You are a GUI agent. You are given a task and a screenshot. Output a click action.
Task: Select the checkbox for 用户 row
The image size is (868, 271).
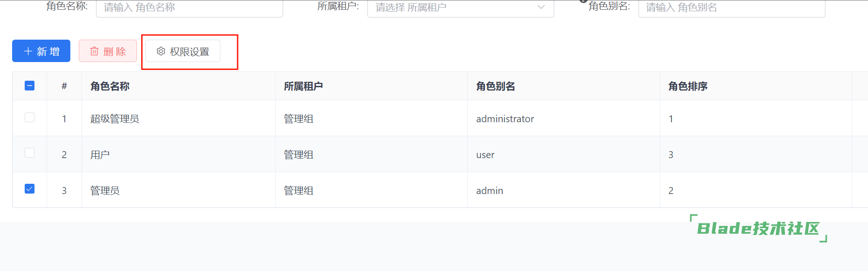(29, 153)
